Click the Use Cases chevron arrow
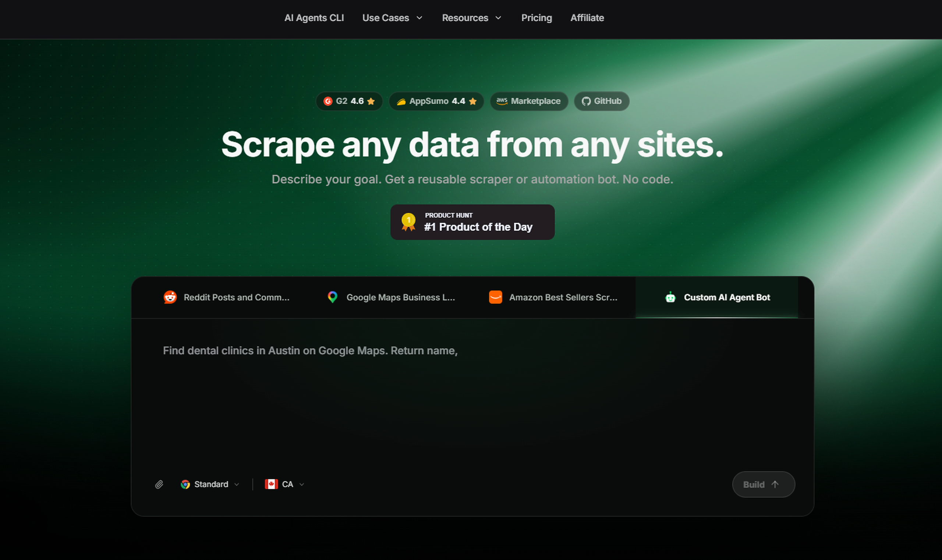This screenshot has height=560, width=942. pos(419,18)
